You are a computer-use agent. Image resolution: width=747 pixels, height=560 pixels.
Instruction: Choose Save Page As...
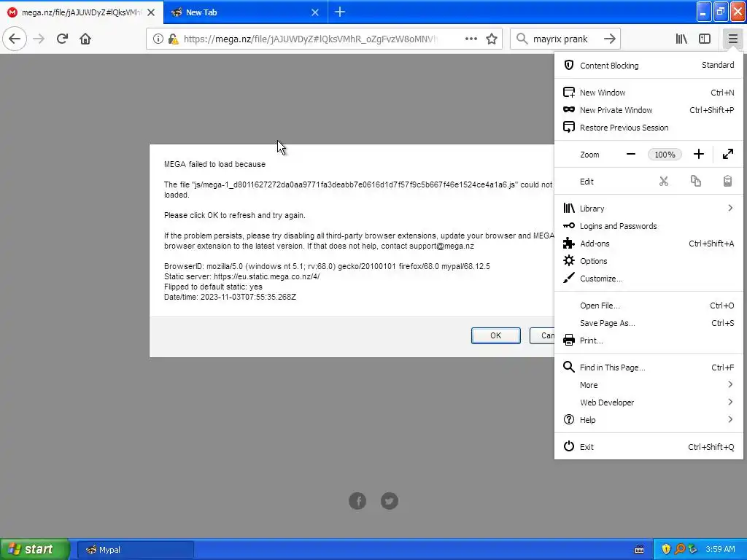point(649,323)
